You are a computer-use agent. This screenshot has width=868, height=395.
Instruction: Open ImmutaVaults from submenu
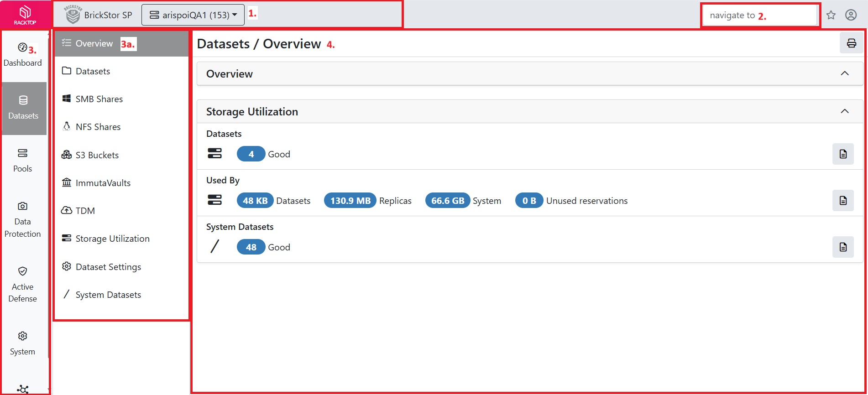[103, 183]
